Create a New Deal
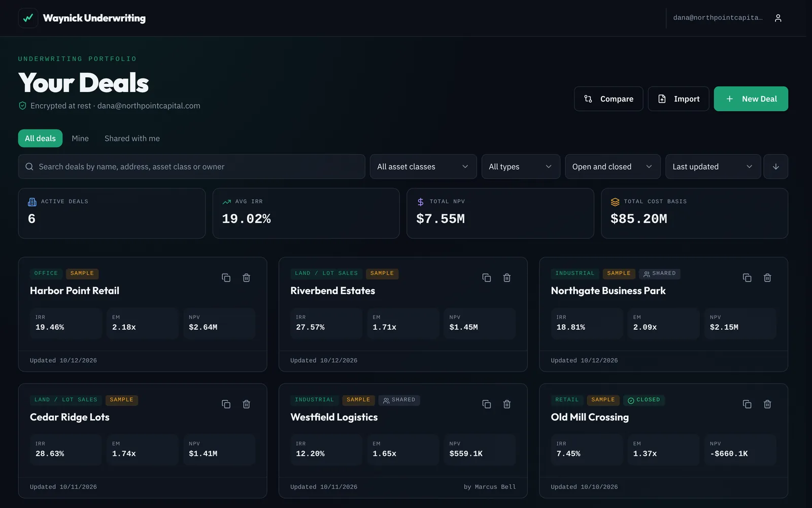The width and height of the screenshot is (812, 508). click(751, 99)
